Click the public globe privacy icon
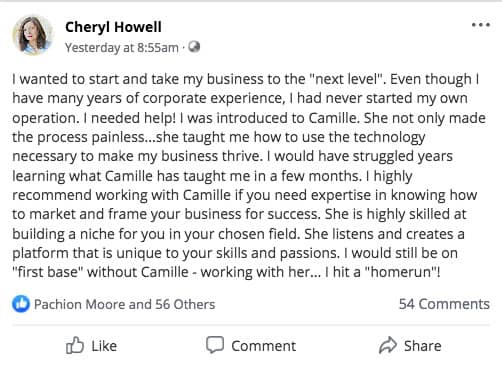Viewport: 502px width, 365px height. 194,47
